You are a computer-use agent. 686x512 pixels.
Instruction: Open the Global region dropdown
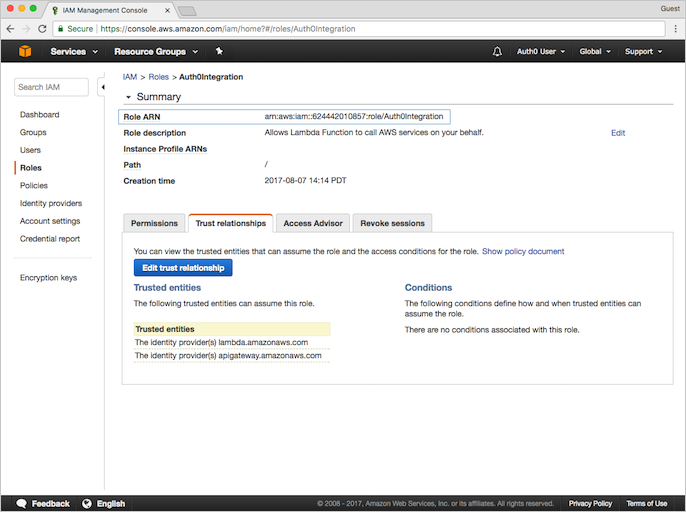pos(595,52)
